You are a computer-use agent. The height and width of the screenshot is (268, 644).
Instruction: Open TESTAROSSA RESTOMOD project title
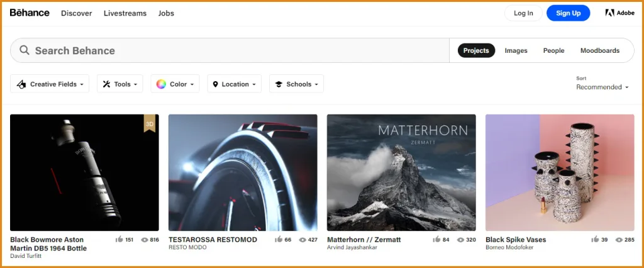pos(213,239)
